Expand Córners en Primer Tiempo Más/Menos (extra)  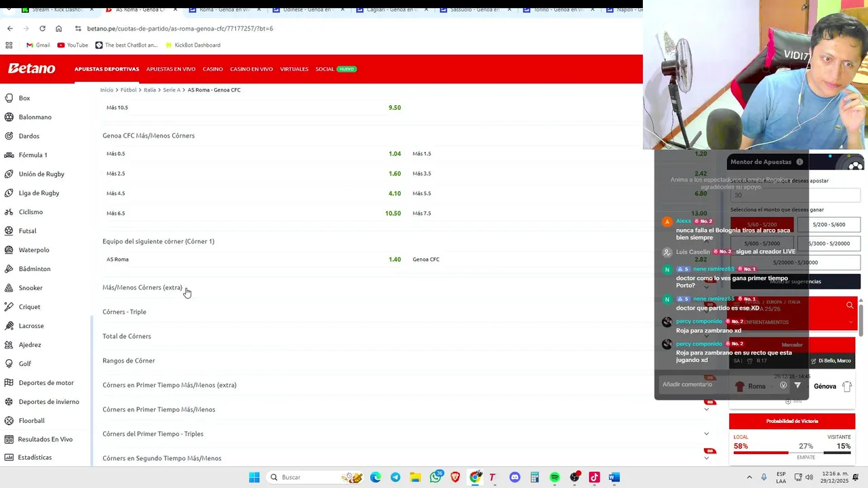pyautogui.click(x=170, y=385)
